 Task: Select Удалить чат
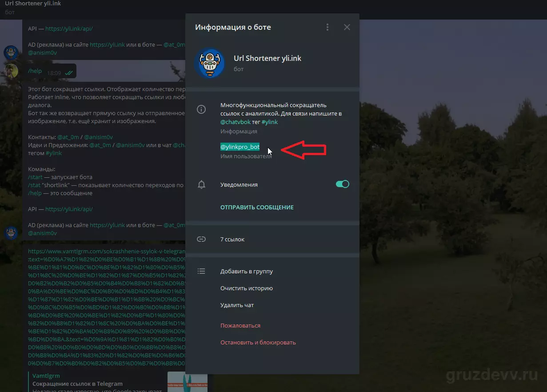click(x=237, y=305)
